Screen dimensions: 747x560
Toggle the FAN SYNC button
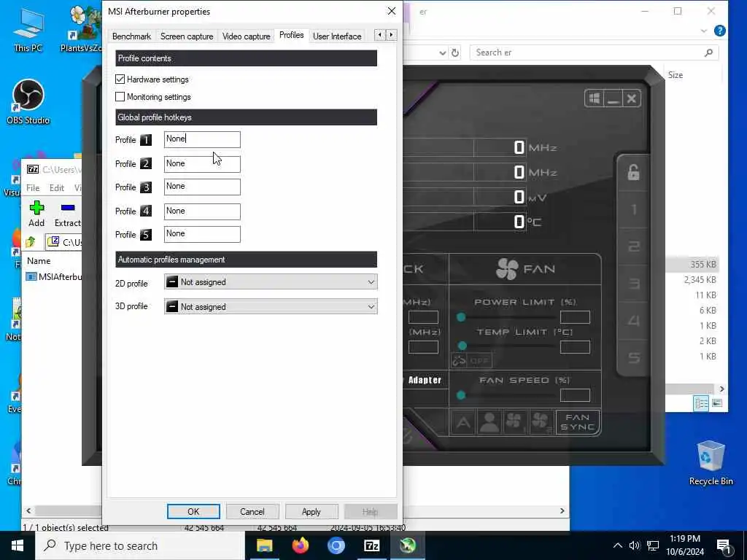(578, 422)
